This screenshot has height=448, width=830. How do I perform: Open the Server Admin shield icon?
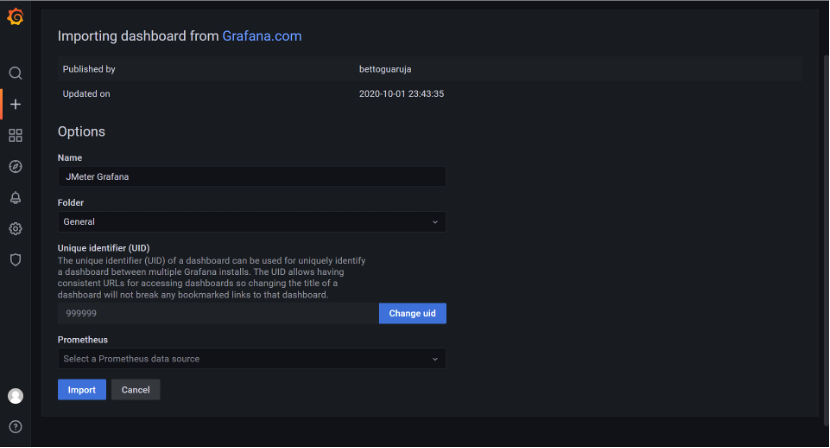[15, 260]
